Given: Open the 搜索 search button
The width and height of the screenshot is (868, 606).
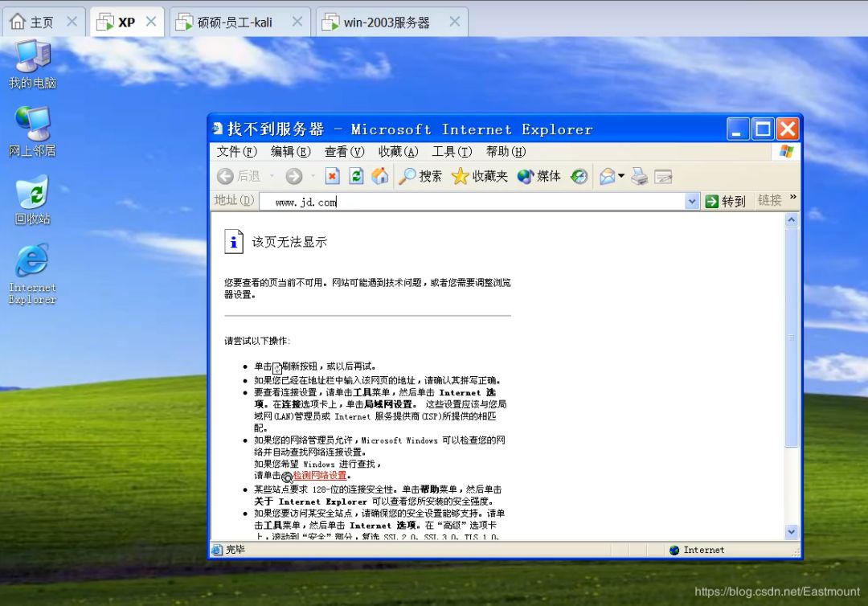Looking at the screenshot, I should click(420, 177).
